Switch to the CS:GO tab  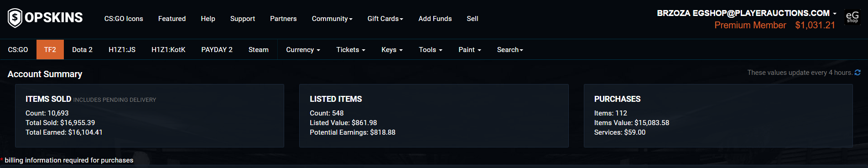pyautogui.click(x=18, y=50)
